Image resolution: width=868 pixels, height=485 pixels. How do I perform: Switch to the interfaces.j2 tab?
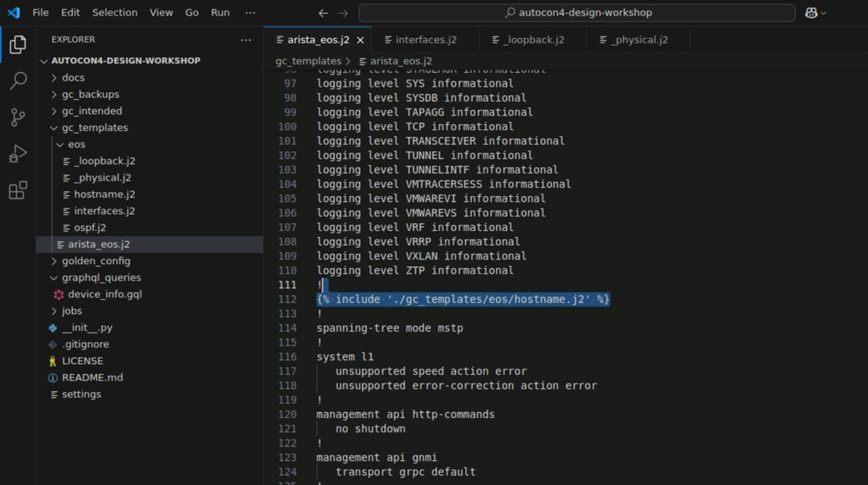pos(425,40)
